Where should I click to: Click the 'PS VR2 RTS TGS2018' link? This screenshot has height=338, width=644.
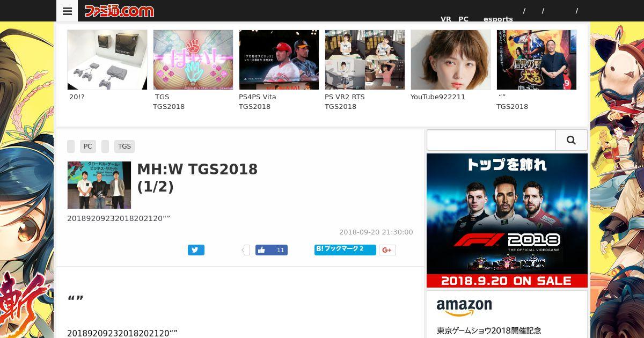point(345,102)
